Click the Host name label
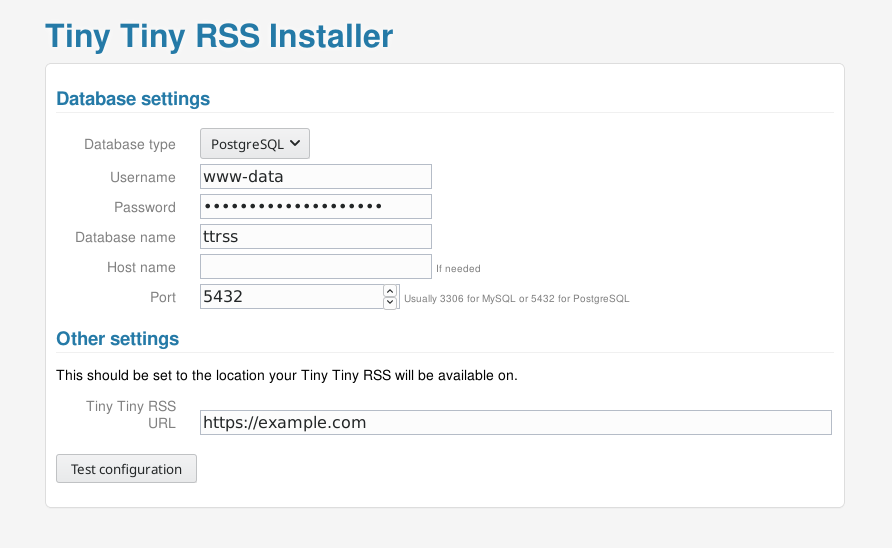Screen dimensions: 892x548 click(x=141, y=267)
